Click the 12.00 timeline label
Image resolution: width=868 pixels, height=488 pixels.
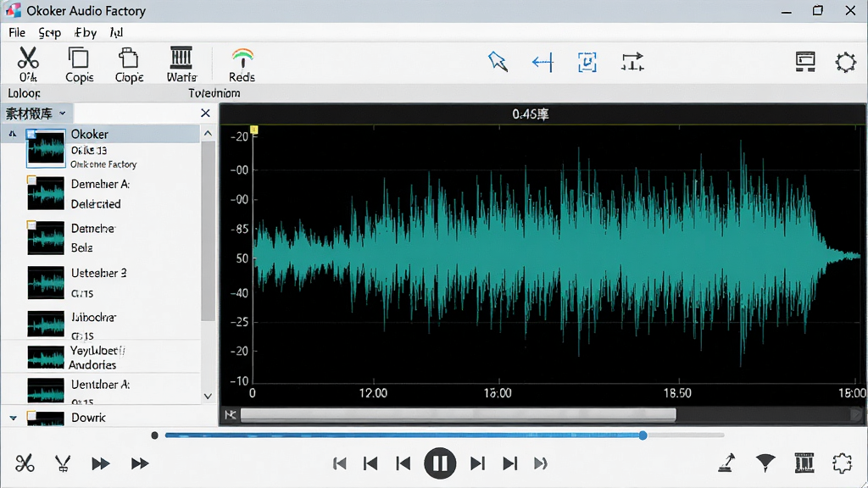(373, 393)
